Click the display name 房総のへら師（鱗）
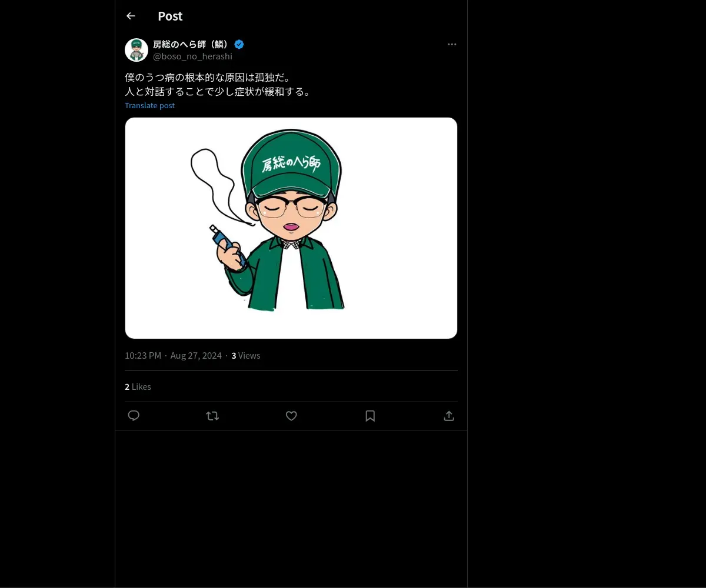 tap(191, 45)
